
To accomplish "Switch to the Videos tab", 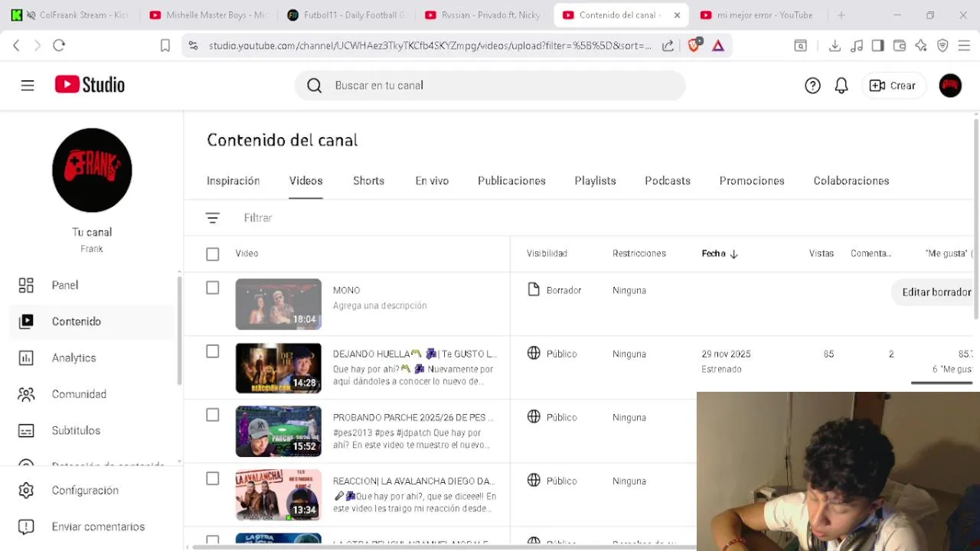I will 305,181.
